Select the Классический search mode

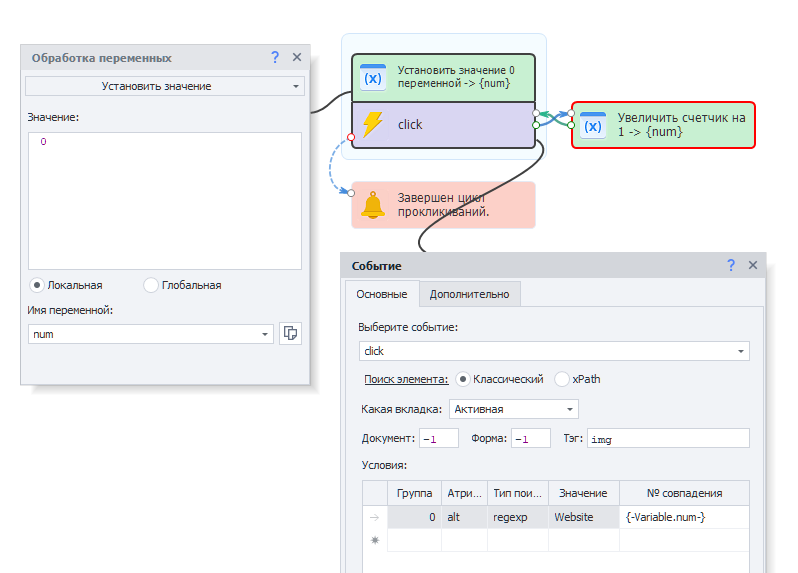(462, 379)
